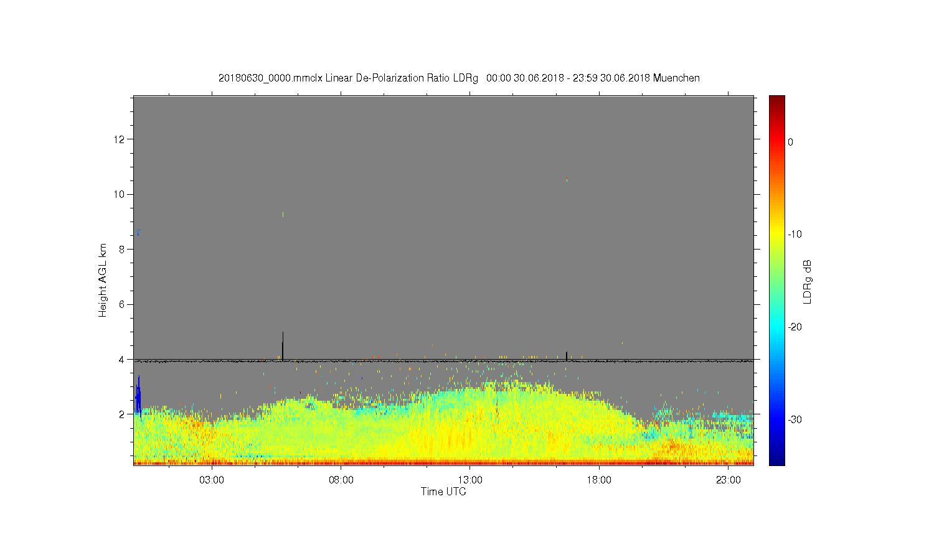Screen dimensions: 934x560
Task: Select the 13:00 time tick label
Action: tap(470, 480)
